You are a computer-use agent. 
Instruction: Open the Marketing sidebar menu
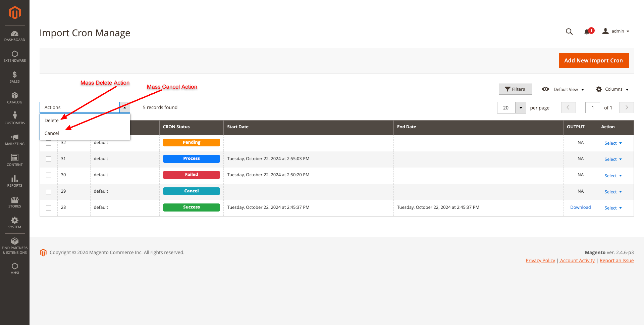pyautogui.click(x=15, y=140)
